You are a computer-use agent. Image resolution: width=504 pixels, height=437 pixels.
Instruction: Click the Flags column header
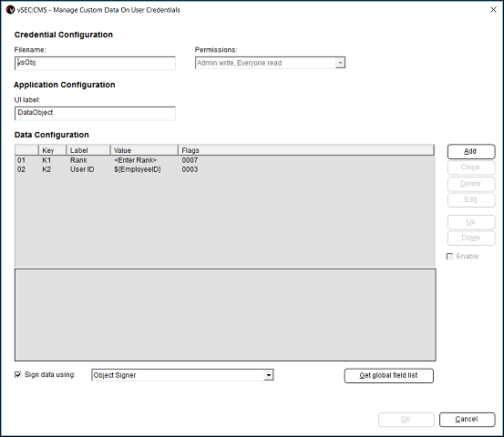(305, 150)
